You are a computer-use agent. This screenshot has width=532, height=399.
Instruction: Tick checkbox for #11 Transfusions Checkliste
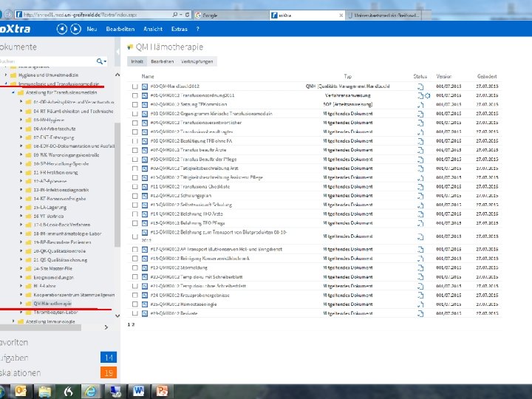[135, 187]
